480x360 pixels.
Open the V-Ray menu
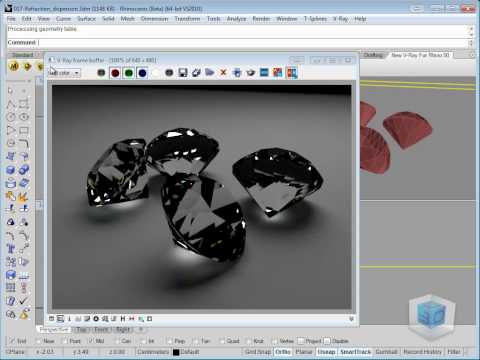pyautogui.click(x=340, y=19)
